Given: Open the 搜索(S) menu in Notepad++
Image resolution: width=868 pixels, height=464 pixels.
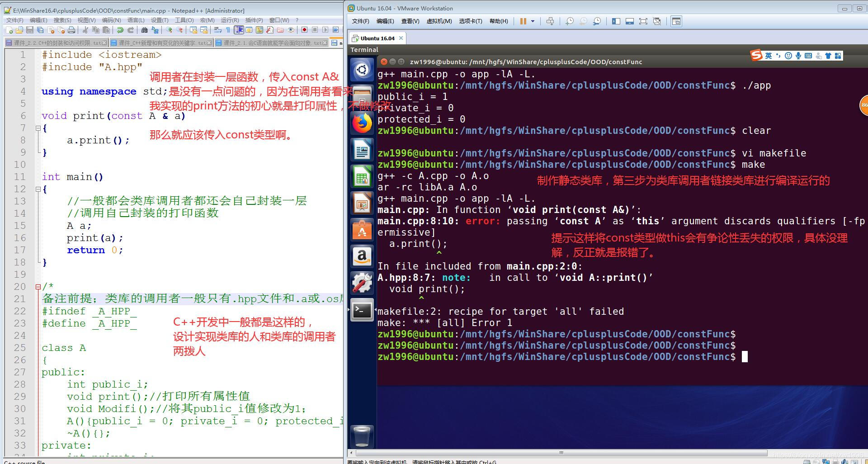Looking at the screenshot, I should pos(62,20).
